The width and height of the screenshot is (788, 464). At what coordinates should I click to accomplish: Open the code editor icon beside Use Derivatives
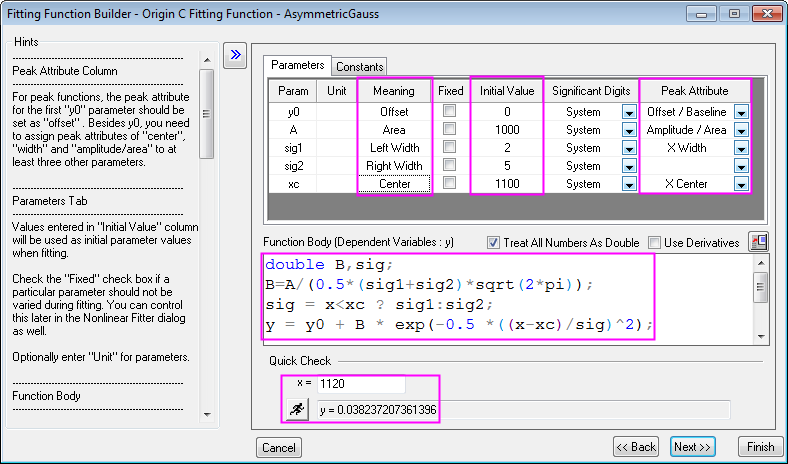[759, 241]
